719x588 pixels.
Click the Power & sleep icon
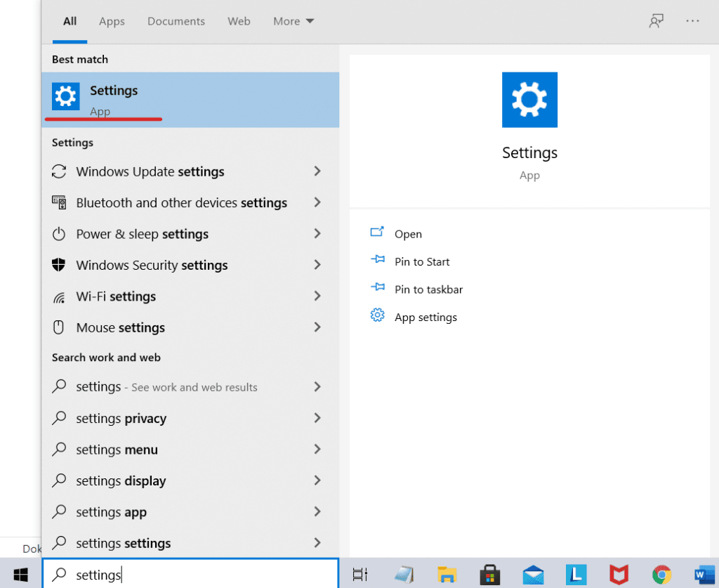pos(59,234)
